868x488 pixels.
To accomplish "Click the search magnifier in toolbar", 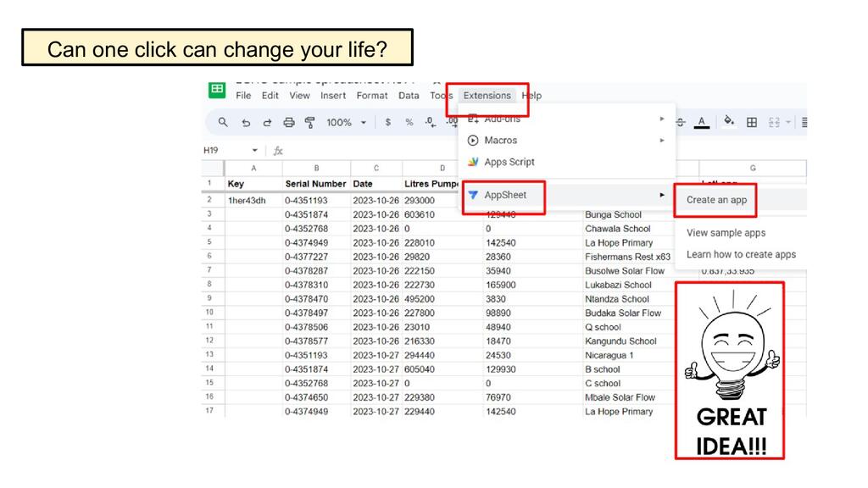I will (x=223, y=122).
